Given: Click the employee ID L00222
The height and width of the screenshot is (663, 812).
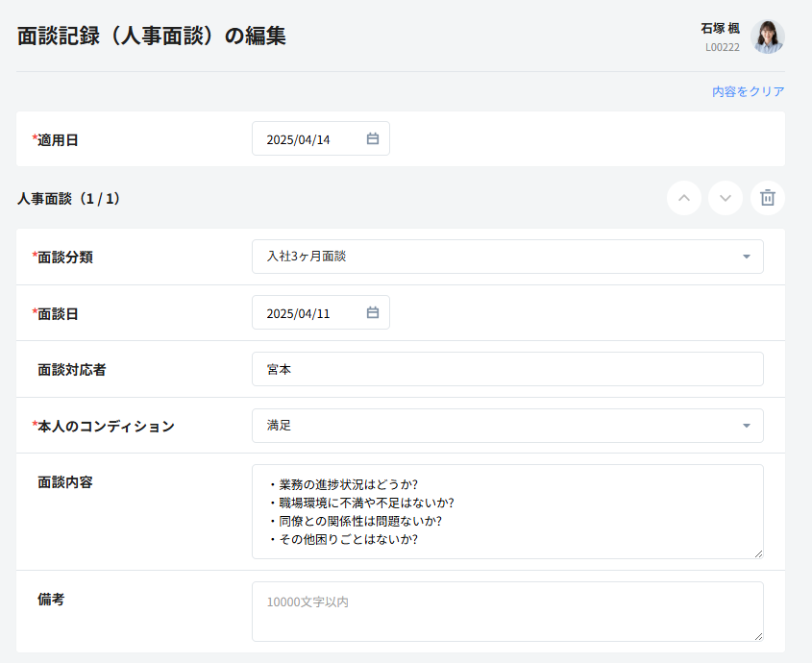Looking at the screenshot, I should click(x=722, y=46).
